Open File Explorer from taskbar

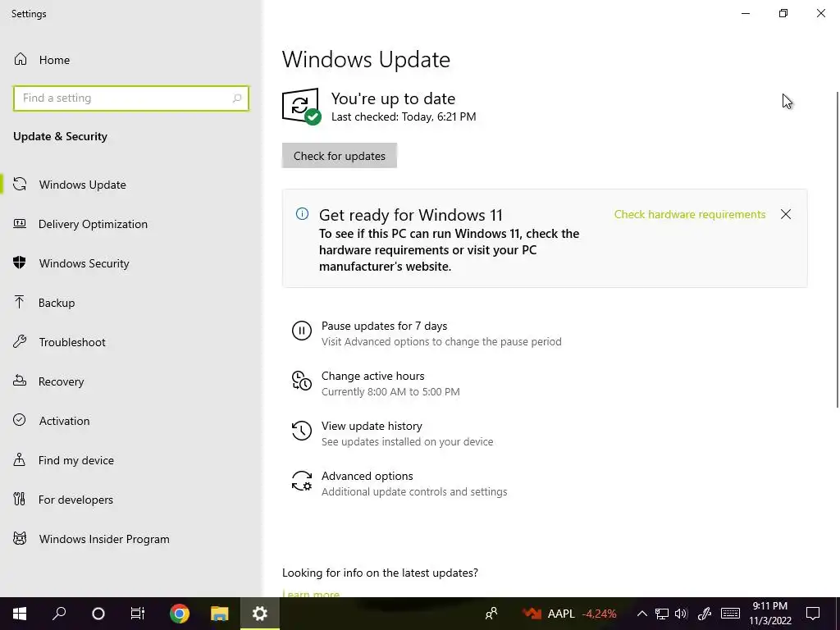(x=220, y=614)
